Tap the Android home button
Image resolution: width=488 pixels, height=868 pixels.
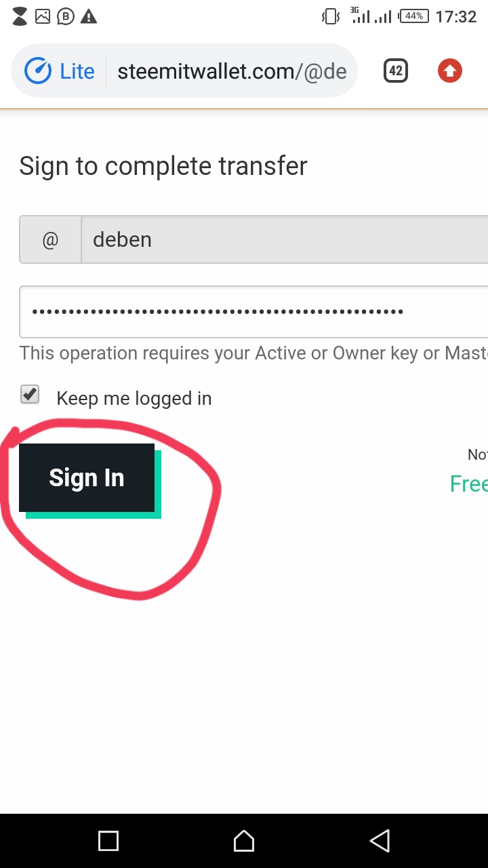tap(244, 841)
